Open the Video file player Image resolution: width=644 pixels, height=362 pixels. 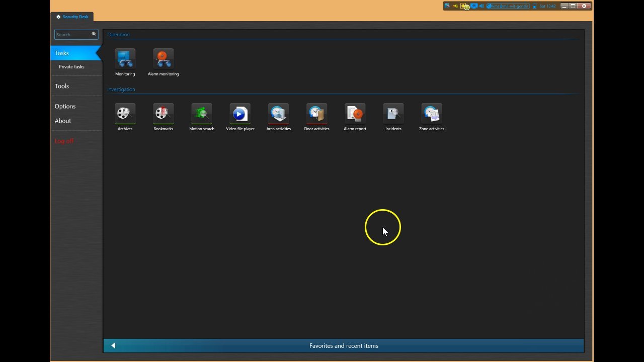[x=240, y=117]
